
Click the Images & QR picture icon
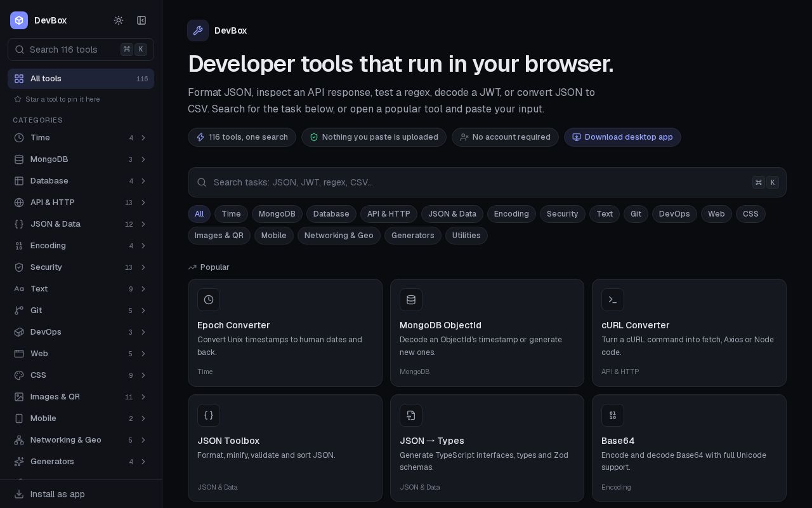19,397
